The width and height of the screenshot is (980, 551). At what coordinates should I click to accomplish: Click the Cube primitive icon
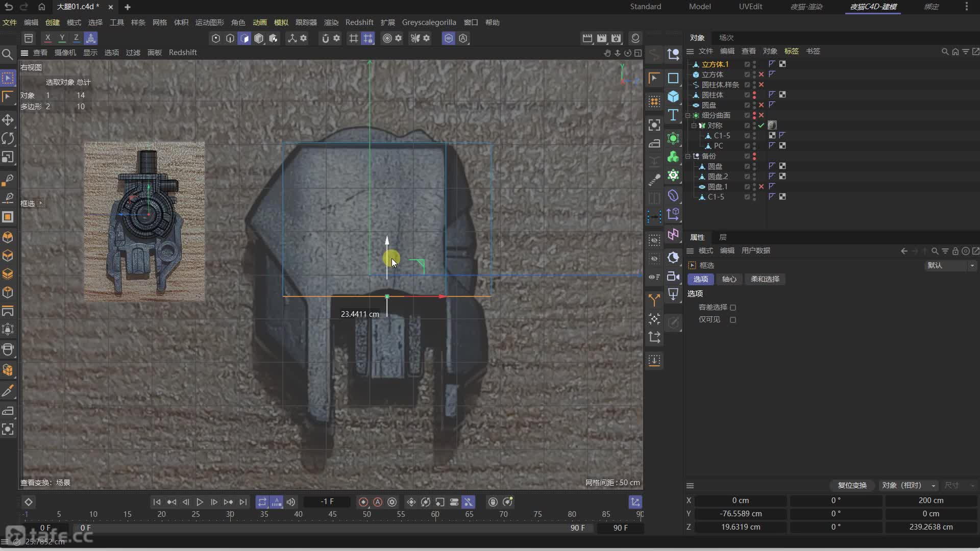point(673,96)
